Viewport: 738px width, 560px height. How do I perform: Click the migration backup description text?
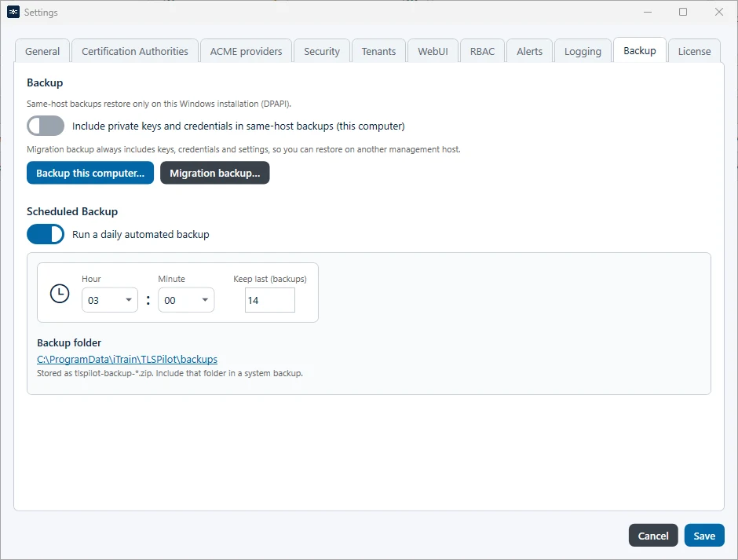tap(243, 149)
